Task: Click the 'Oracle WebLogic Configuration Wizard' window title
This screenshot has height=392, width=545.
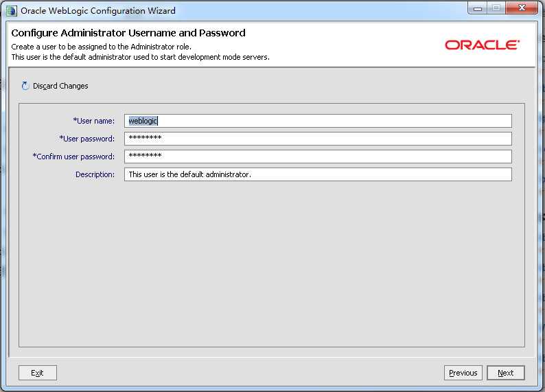Action: (x=98, y=11)
